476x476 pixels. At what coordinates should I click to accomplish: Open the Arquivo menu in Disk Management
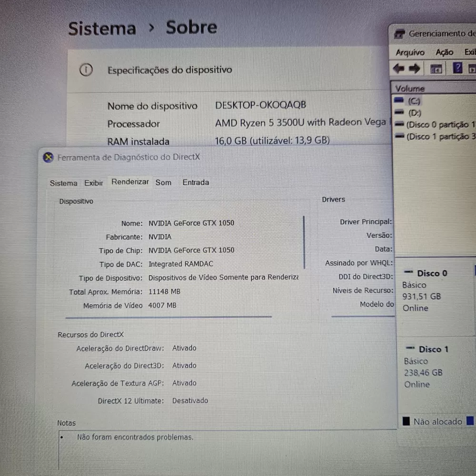pos(410,53)
